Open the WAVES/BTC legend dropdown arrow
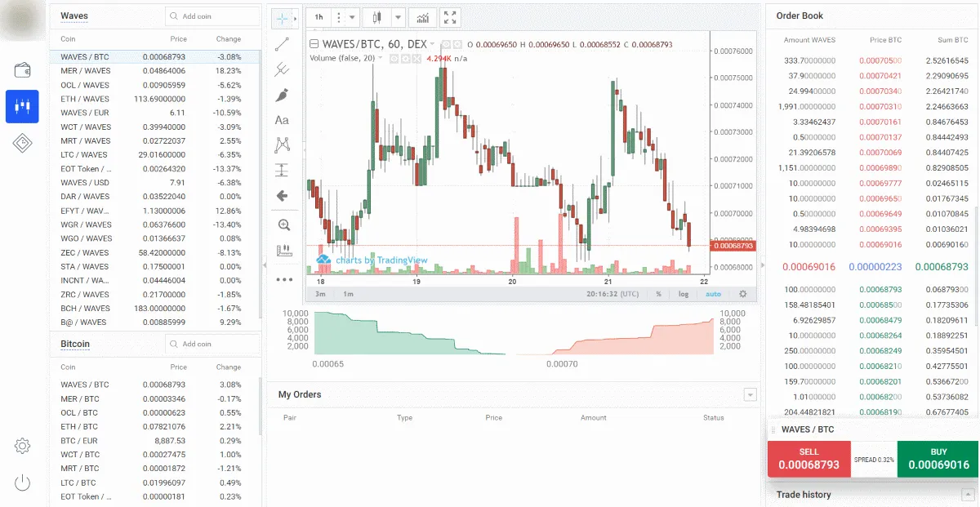The height and width of the screenshot is (507, 980). coord(434,45)
